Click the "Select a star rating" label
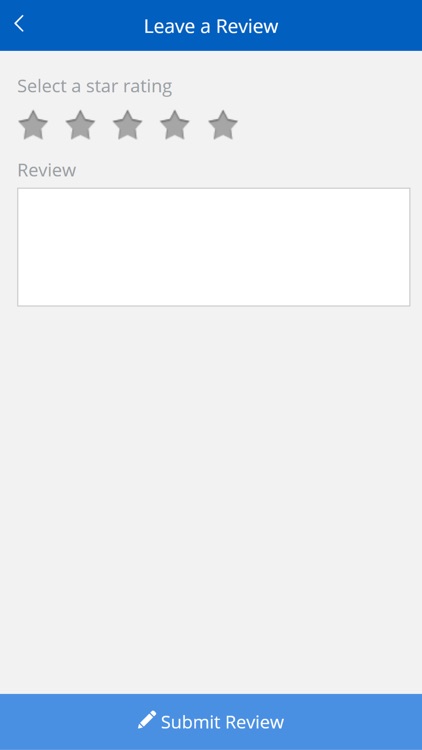The width and height of the screenshot is (422, 750). pyautogui.click(x=95, y=87)
